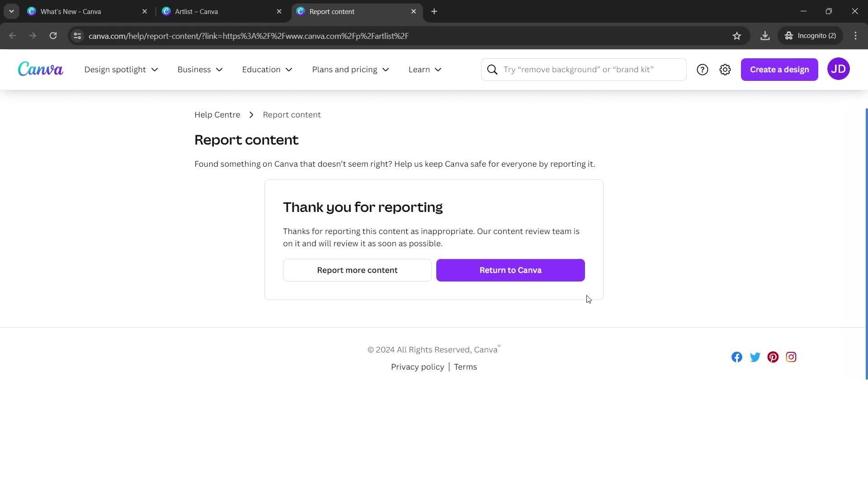Expand the Plans and pricing dropdown
This screenshot has width=868, height=488.
pos(350,69)
